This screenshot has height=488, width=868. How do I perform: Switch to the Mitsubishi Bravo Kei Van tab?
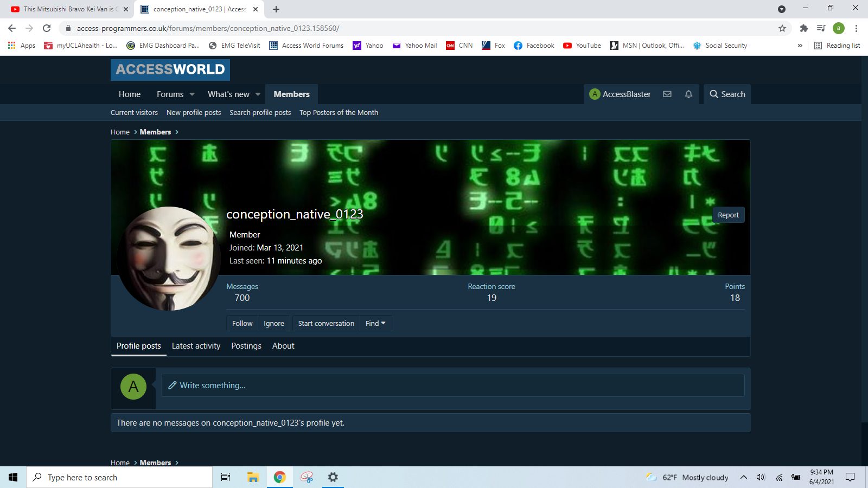click(x=69, y=9)
